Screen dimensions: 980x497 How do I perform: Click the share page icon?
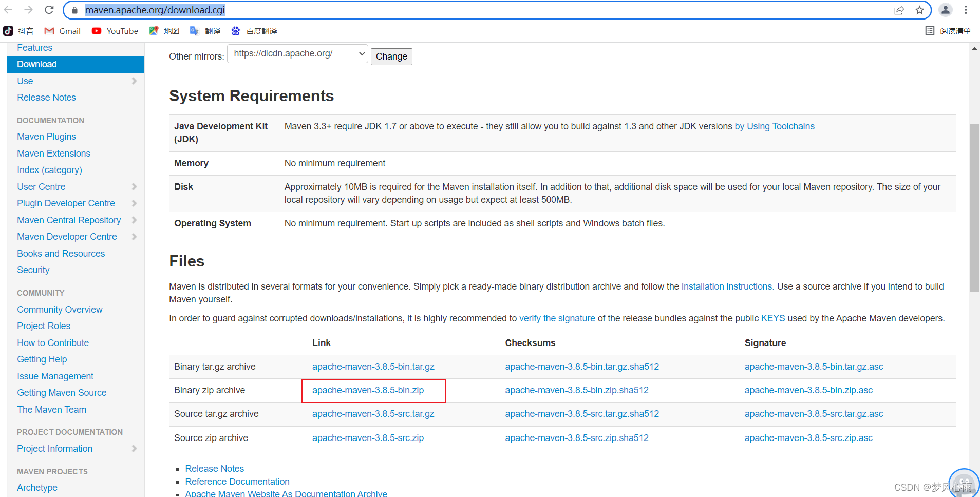pyautogui.click(x=899, y=10)
